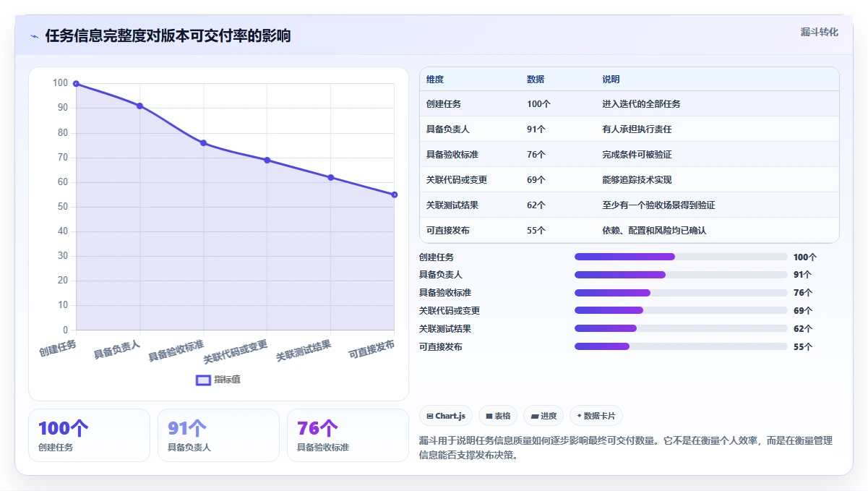Click the chart data point for 创建任务
Image resolution: width=868 pixels, height=491 pixels.
pos(76,84)
